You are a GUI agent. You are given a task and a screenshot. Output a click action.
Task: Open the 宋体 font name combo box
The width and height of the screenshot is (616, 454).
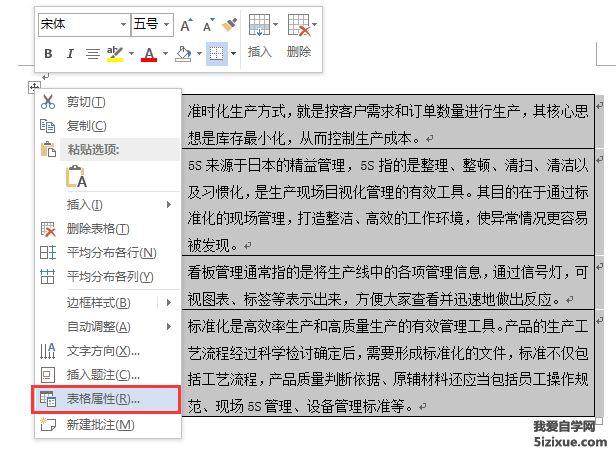click(x=84, y=24)
